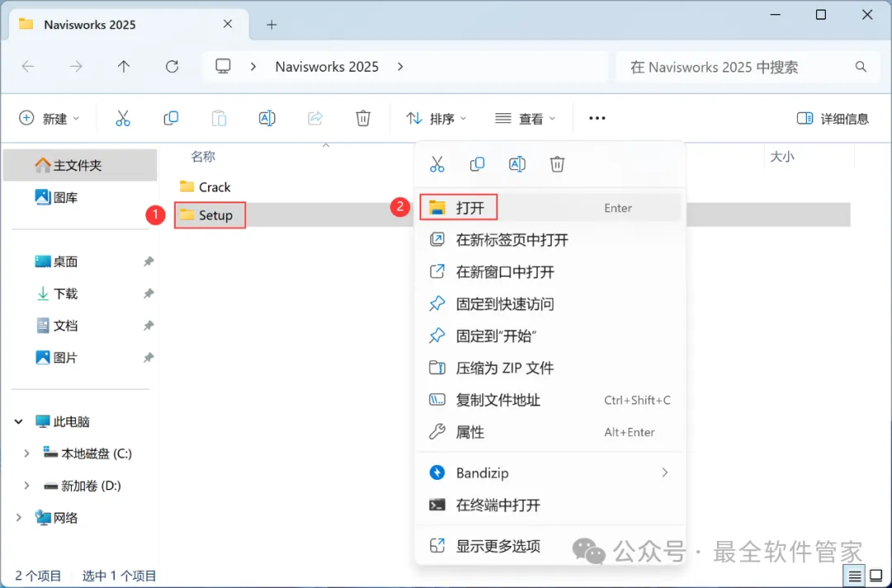The width and height of the screenshot is (892, 588).
Task: Expand the 新加卷 (D:) node
Action: point(26,486)
